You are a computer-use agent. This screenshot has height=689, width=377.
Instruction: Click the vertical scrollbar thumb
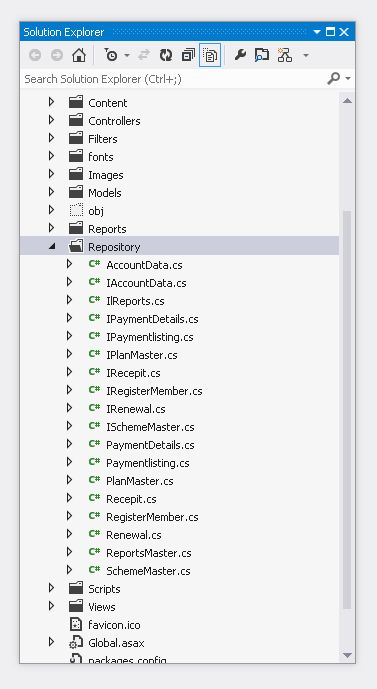pos(347,410)
